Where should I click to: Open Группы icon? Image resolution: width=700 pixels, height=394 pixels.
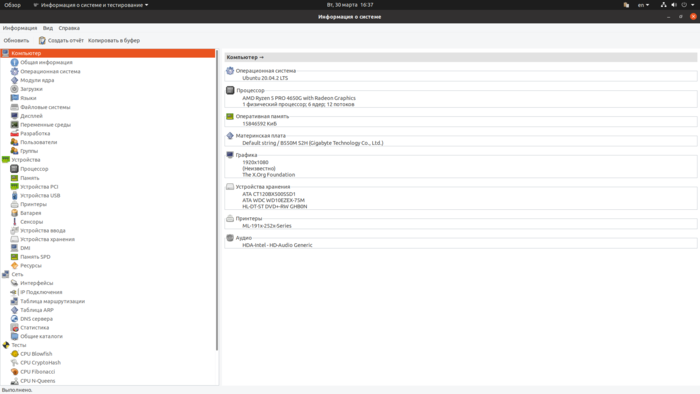point(14,151)
